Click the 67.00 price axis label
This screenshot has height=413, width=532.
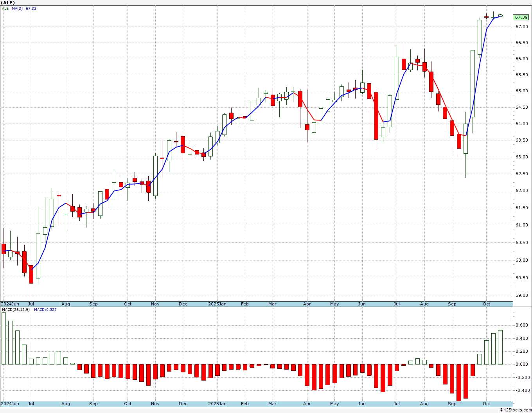coord(521,27)
